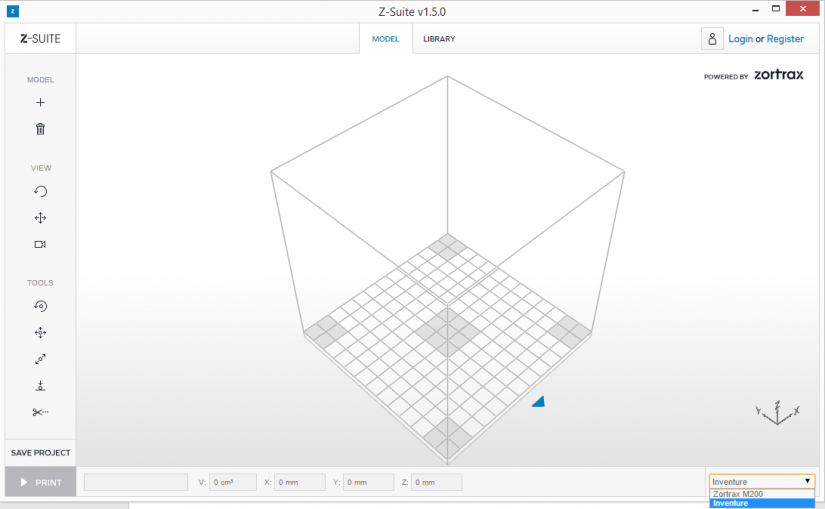Switch to the MODEL tab
The height and width of the screenshot is (509, 825).
[x=386, y=39]
